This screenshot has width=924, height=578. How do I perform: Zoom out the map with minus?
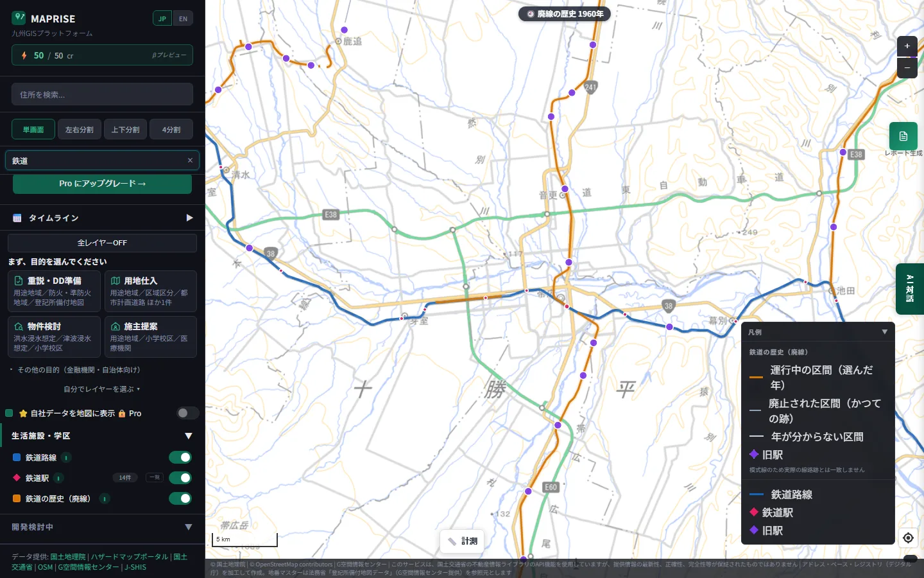pyautogui.click(x=907, y=67)
